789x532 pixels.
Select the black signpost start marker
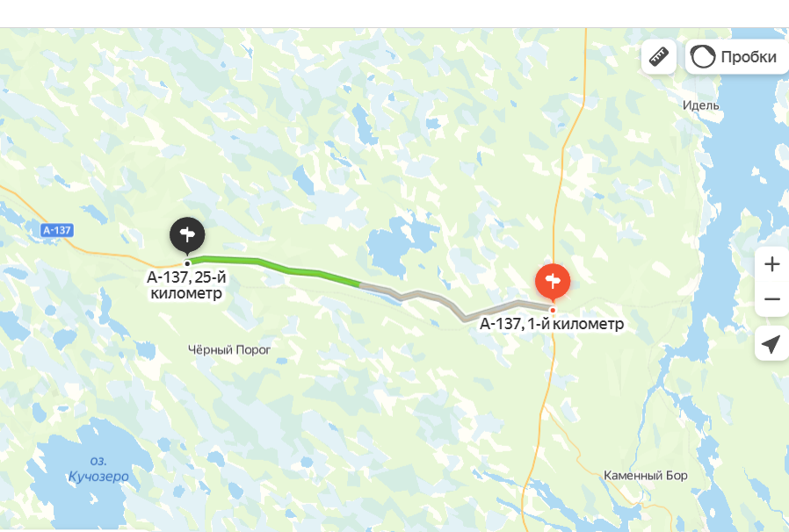point(187,235)
